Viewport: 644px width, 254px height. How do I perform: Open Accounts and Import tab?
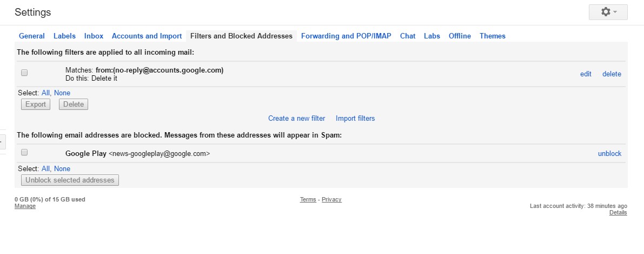(147, 36)
